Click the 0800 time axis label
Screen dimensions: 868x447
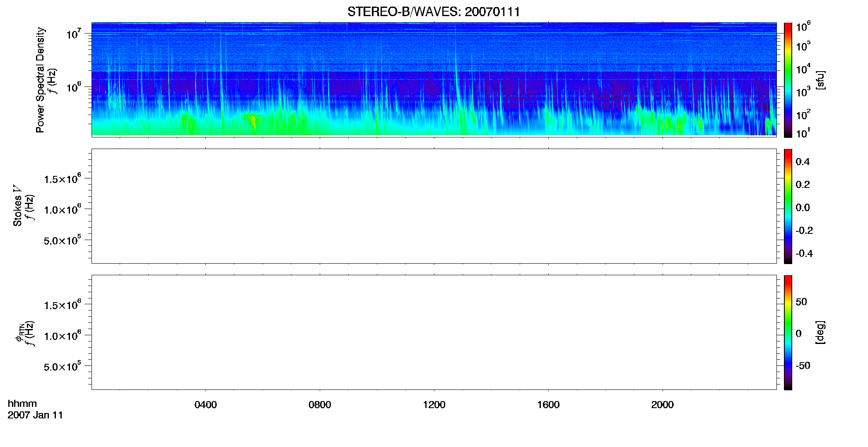pyautogui.click(x=320, y=405)
